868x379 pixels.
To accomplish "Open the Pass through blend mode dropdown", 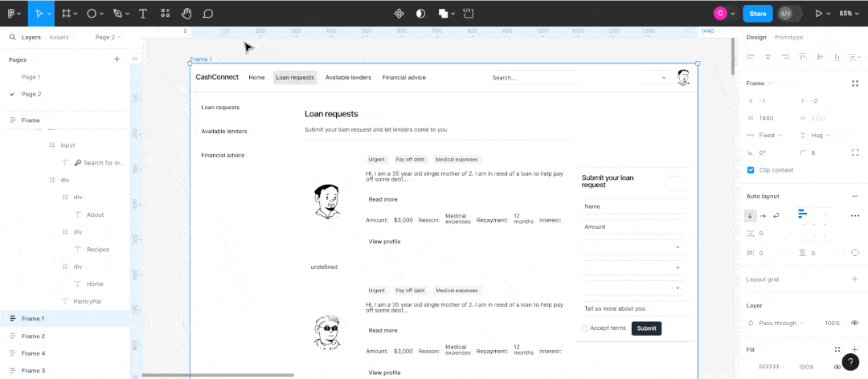I will 778,323.
